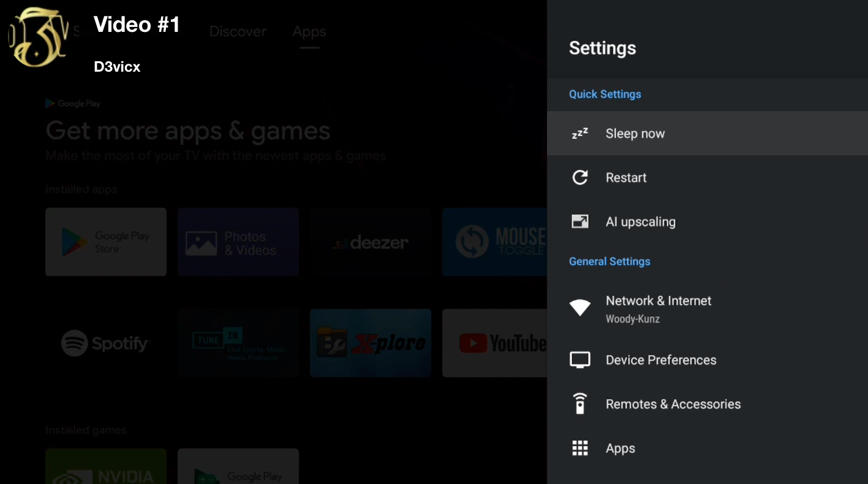Click the circular restart arrow icon
Image resolution: width=868 pixels, height=484 pixels.
579,178
